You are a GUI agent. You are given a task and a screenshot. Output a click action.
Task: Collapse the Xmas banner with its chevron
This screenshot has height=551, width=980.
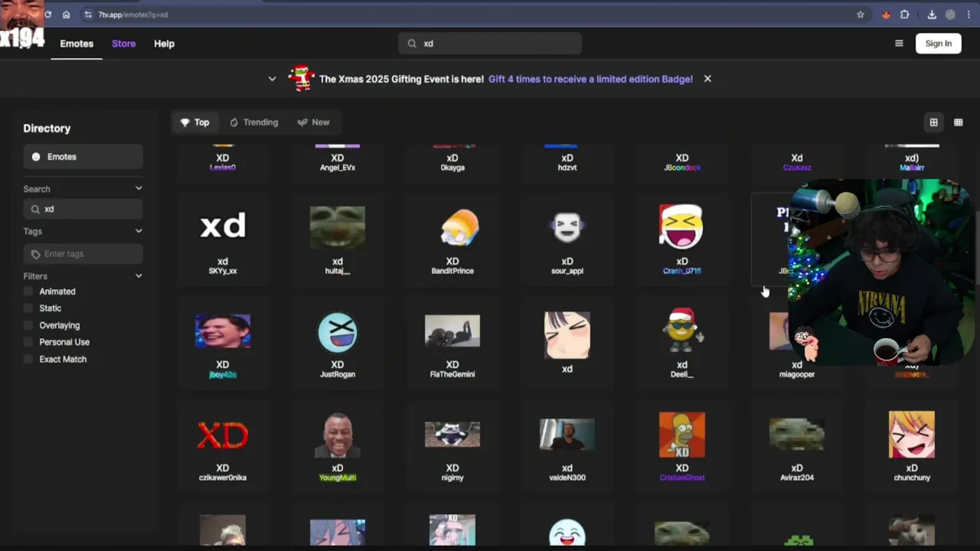click(272, 79)
